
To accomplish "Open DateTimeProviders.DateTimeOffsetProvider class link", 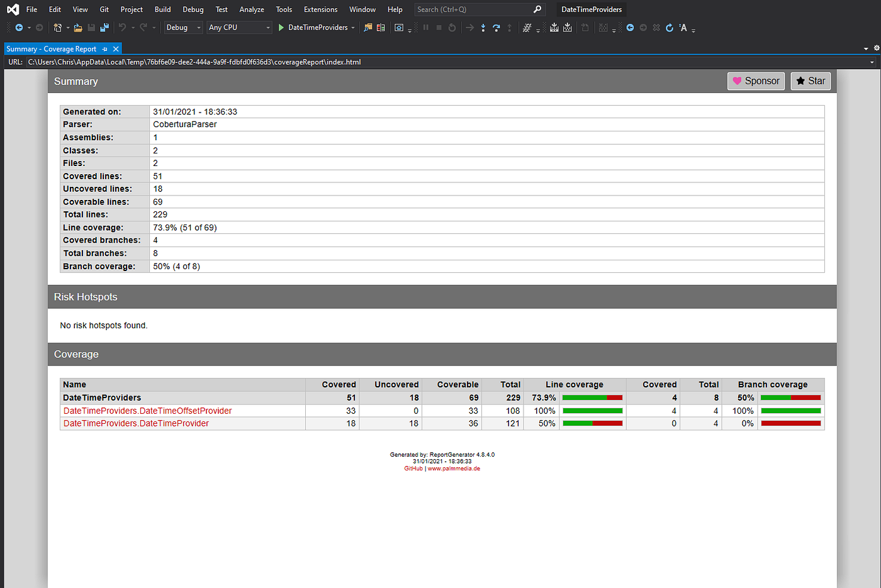I will [147, 411].
